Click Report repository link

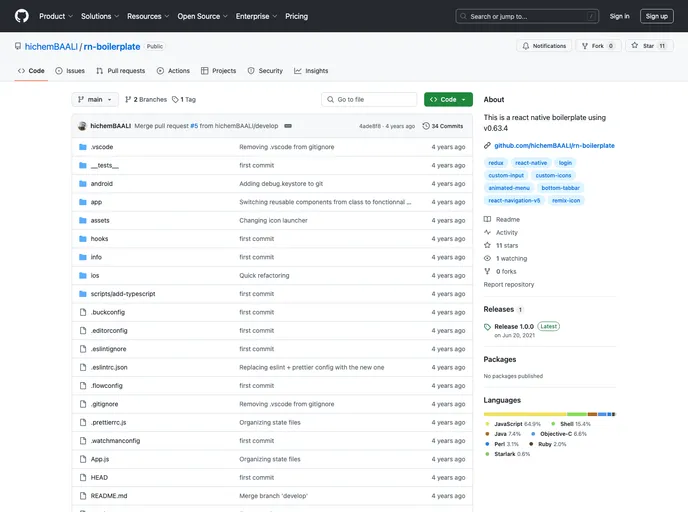[509, 284]
